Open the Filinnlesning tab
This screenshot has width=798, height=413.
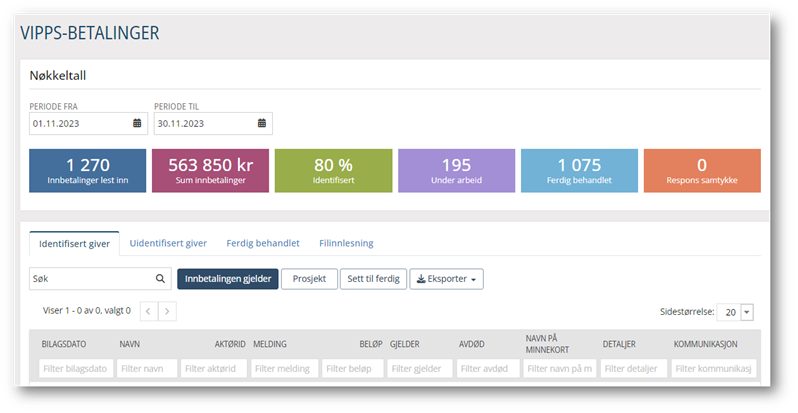pyautogui.click(x=346, y=243)
